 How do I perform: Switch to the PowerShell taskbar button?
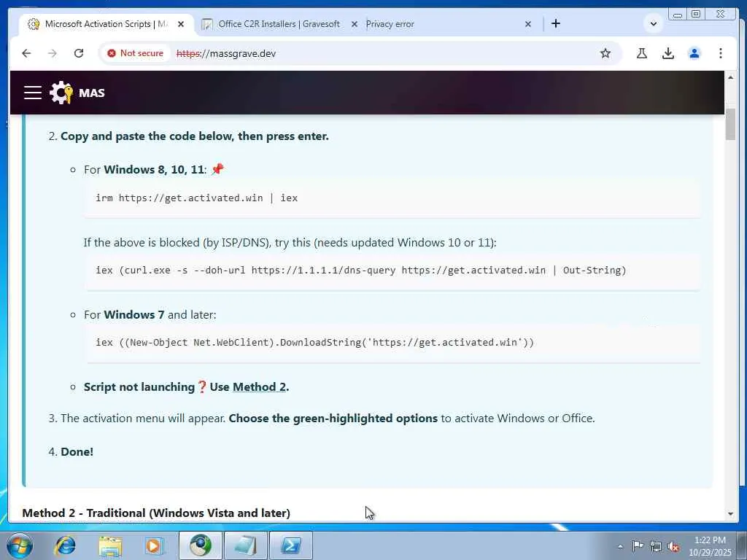click(291, 545)
